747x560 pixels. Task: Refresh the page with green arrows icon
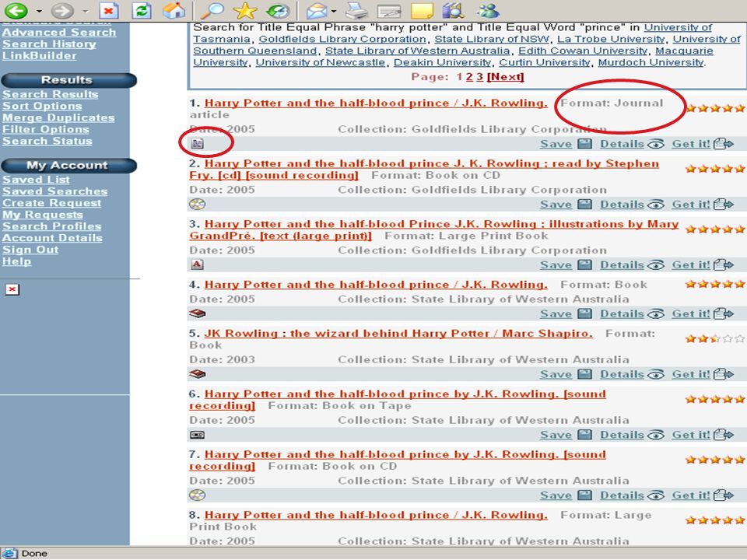click(x=142, y=10)
